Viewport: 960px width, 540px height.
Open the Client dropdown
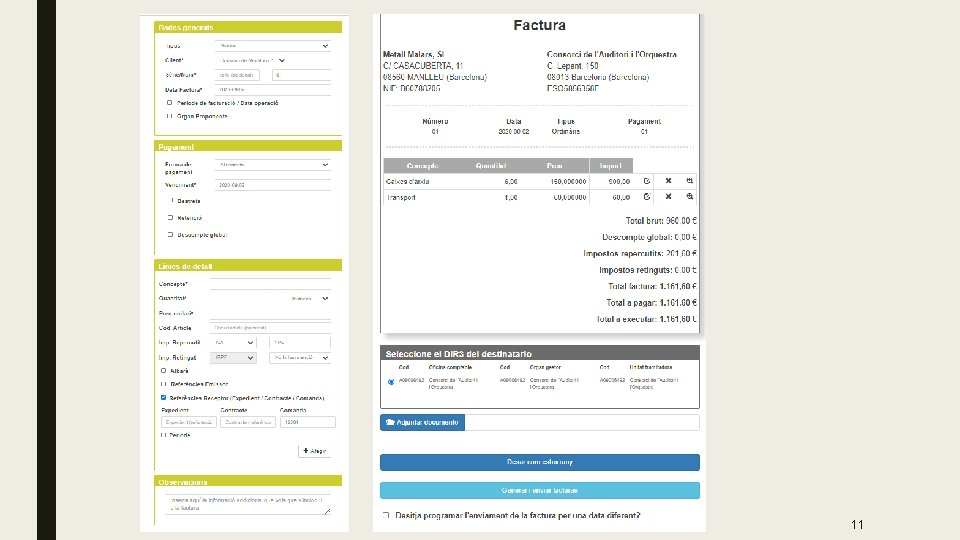(251, 61)
